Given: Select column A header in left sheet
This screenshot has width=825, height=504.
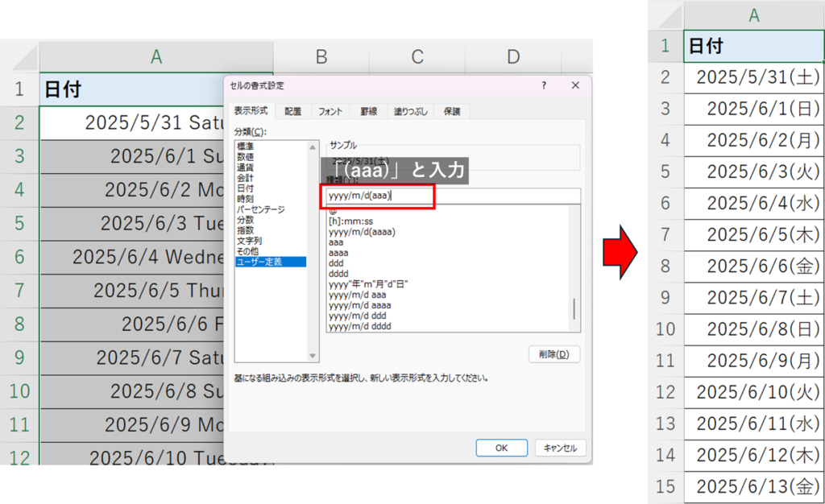Looking at the screenshot, I should (x=156, y=56).
